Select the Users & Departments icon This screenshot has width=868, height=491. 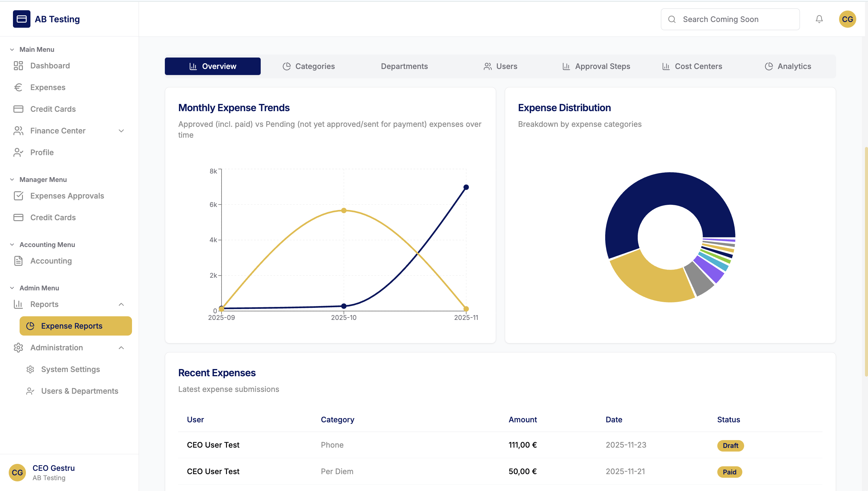click(x=30, y=391)
